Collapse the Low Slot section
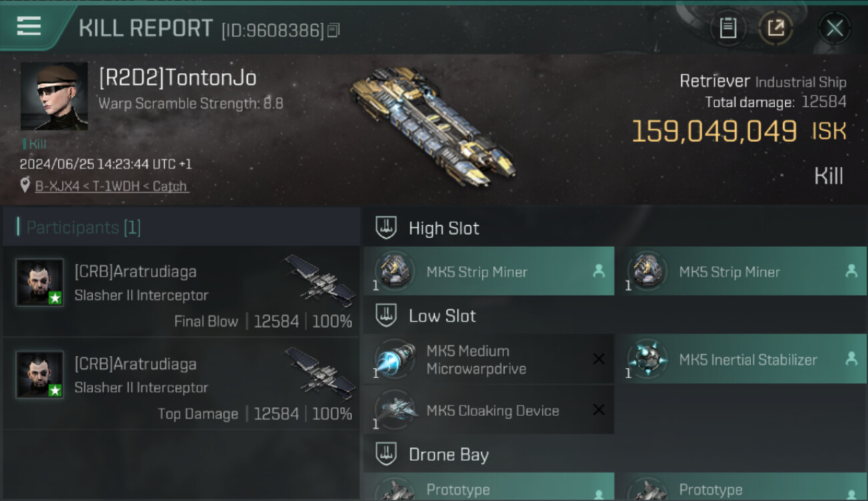This screenshot has width=868, height=501. [x=386, y=315]
